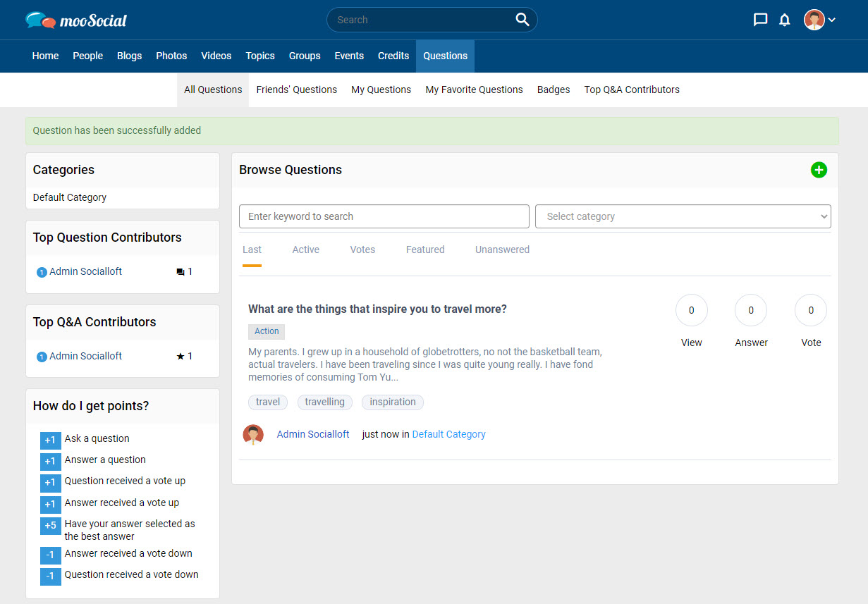Screen dimensions: 868x604
Task: Switch to My Questions tab
Action: tap(381, 90)
